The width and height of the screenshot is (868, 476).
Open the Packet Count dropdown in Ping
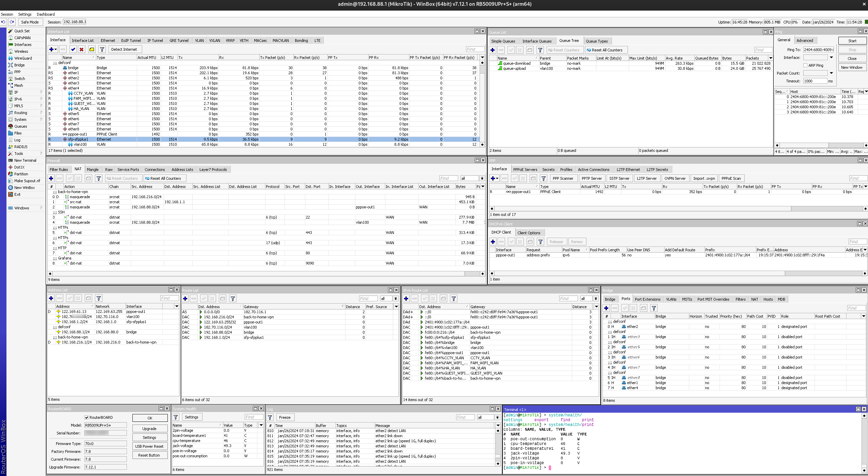tap(831, 73)
